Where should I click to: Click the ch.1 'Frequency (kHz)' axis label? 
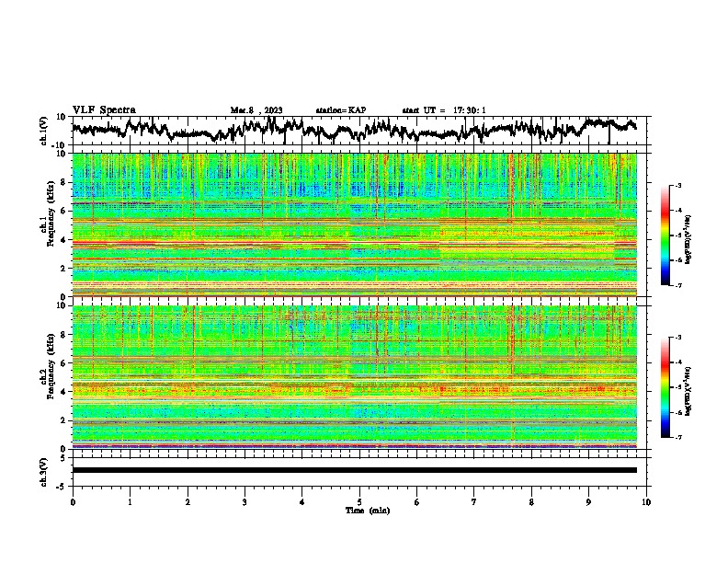pyautogui.click(x=51, y=214)
